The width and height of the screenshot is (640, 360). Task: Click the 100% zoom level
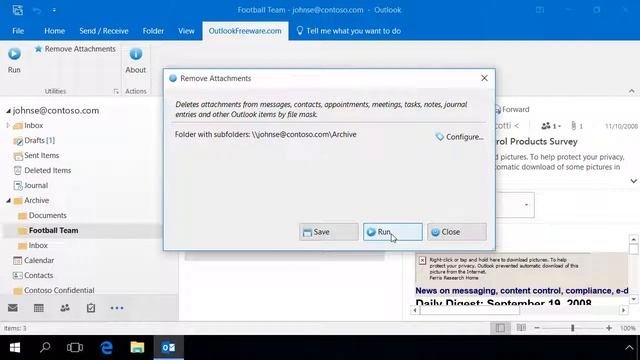pyautogui.click(x=627, y=328)
